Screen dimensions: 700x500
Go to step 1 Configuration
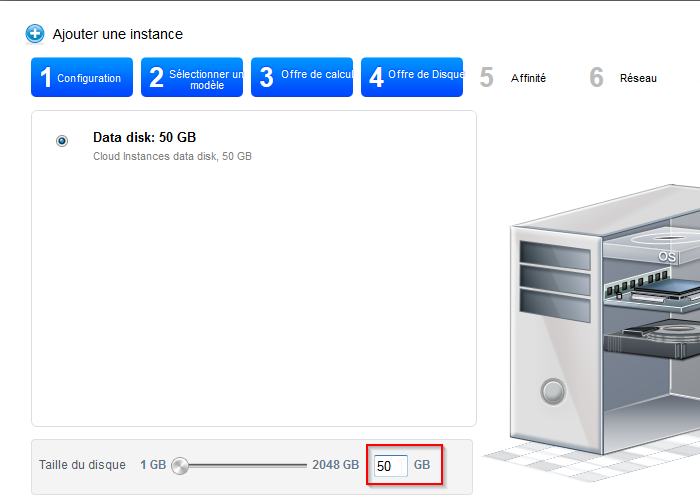[x=82, y=78]
